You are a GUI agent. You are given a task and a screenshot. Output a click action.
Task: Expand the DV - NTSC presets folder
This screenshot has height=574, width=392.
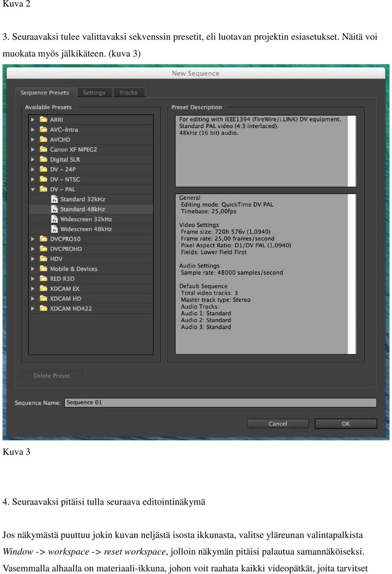click(33, 179)
